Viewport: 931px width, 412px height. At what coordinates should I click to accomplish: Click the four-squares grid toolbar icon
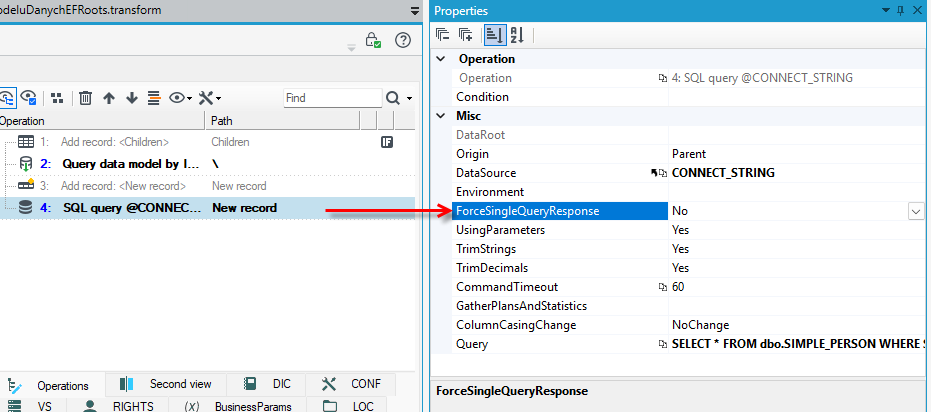[57, 98]
